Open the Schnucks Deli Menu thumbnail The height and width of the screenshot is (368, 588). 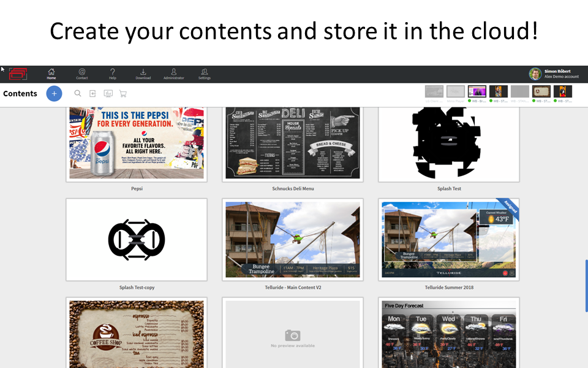[x=293, y=144]
